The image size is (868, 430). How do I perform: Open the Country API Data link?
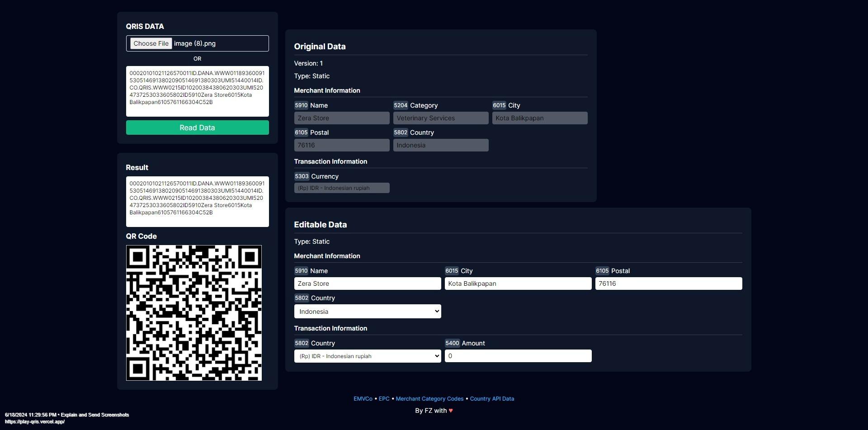(x=492, y=399)
